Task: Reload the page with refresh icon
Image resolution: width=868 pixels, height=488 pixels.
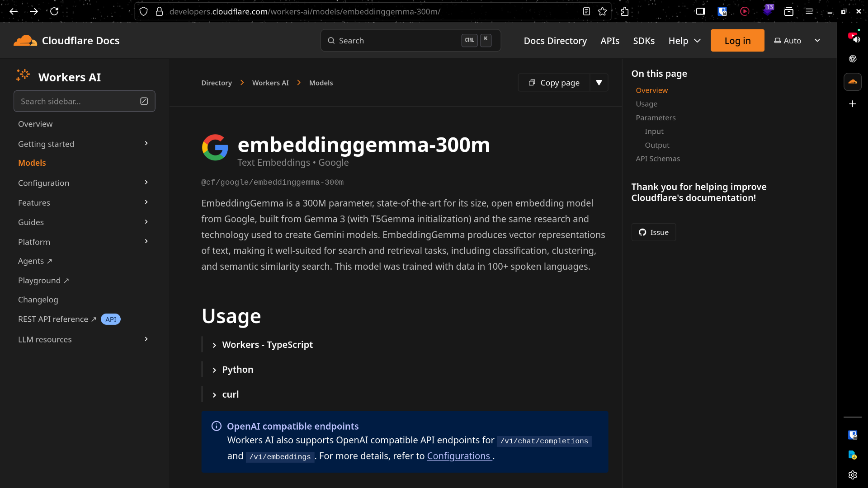Action: [x=54, y=12]
